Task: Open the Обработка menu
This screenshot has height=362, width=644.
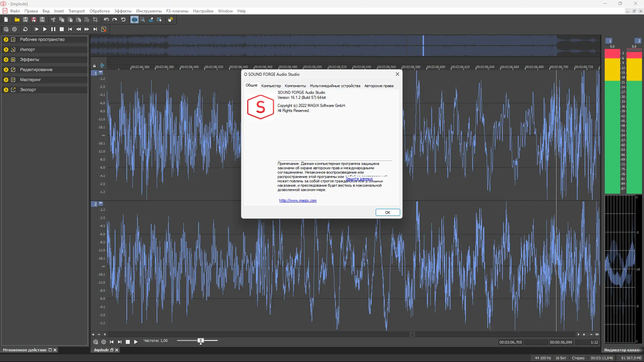Action: 99,11
